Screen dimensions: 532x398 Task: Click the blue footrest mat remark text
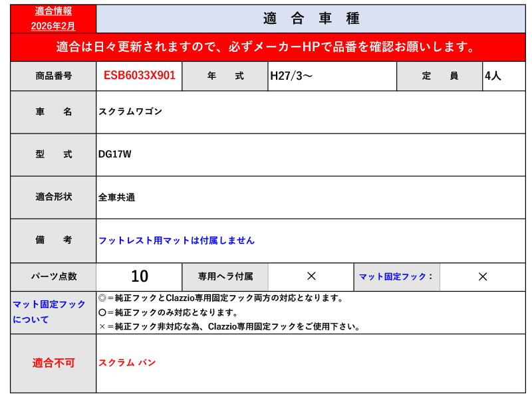tap(176, 241)
